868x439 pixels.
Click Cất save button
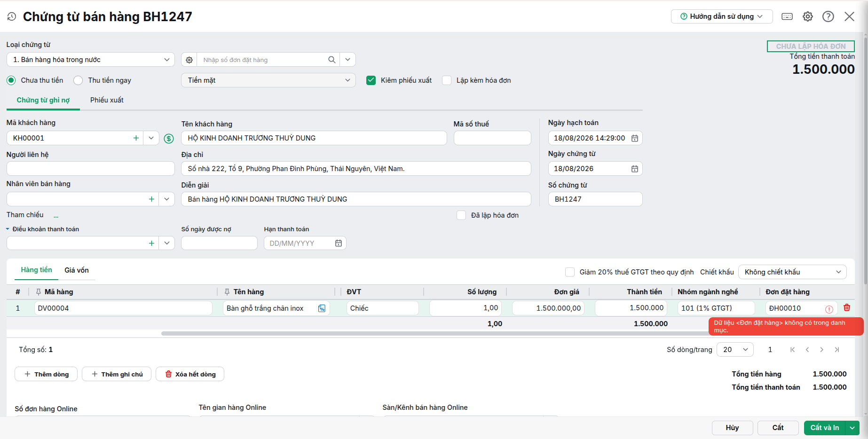click(778, 428)
